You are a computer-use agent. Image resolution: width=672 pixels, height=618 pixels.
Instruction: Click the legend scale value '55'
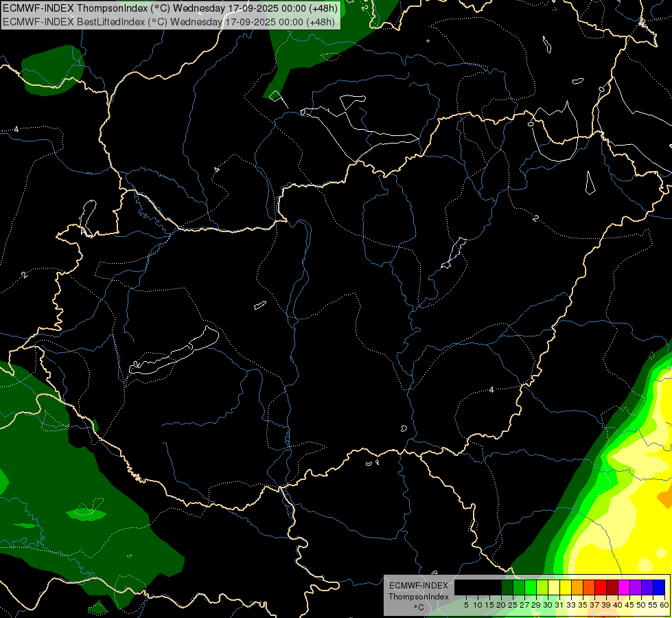pos(653,605)
